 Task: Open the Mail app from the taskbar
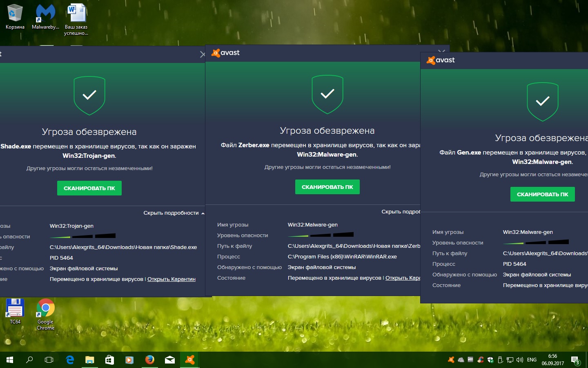click(x=170, y=360)
